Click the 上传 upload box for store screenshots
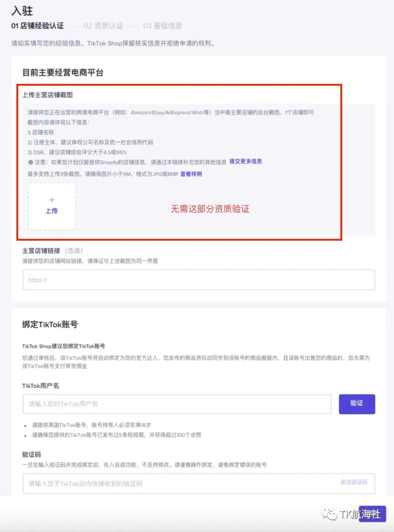The image size is (394, 532). (52, 206)
